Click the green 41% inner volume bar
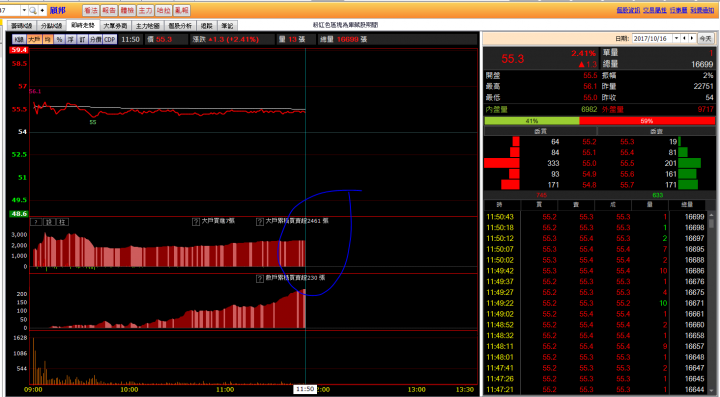The image size is (720, 397). pos(532,121)
